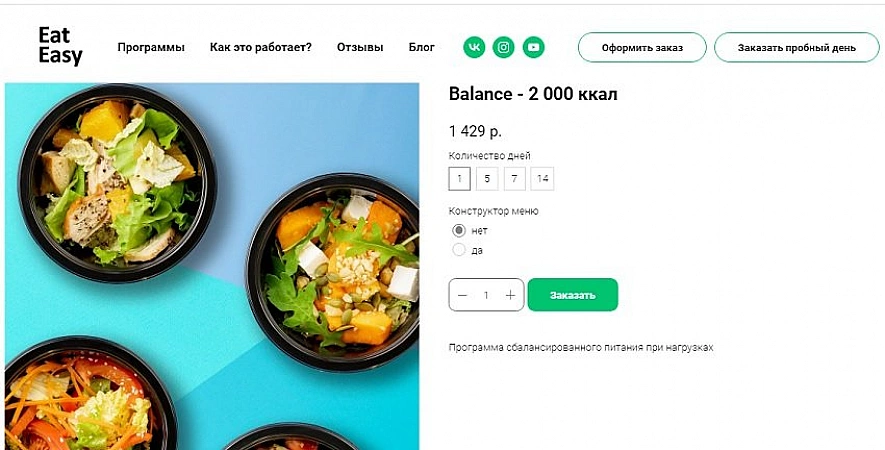Open the VK social media icon
Viewport: 885px width, 450px height.
tap(474, 47)
